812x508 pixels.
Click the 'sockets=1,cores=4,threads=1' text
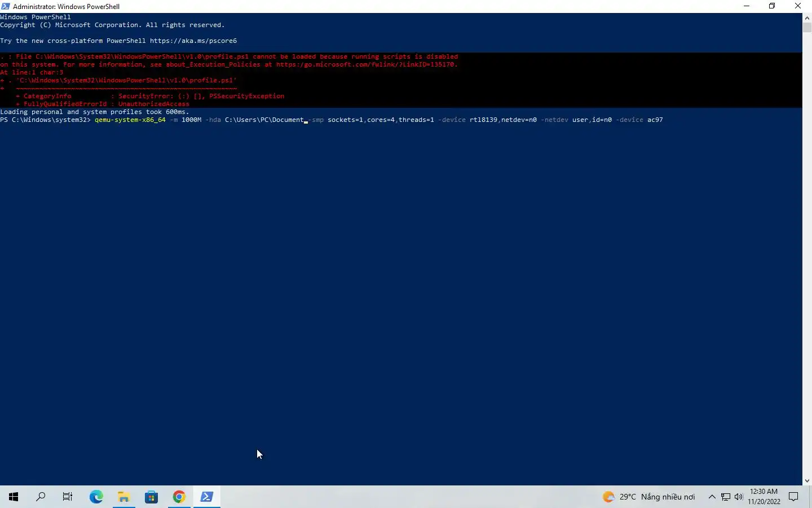(381, 120)
